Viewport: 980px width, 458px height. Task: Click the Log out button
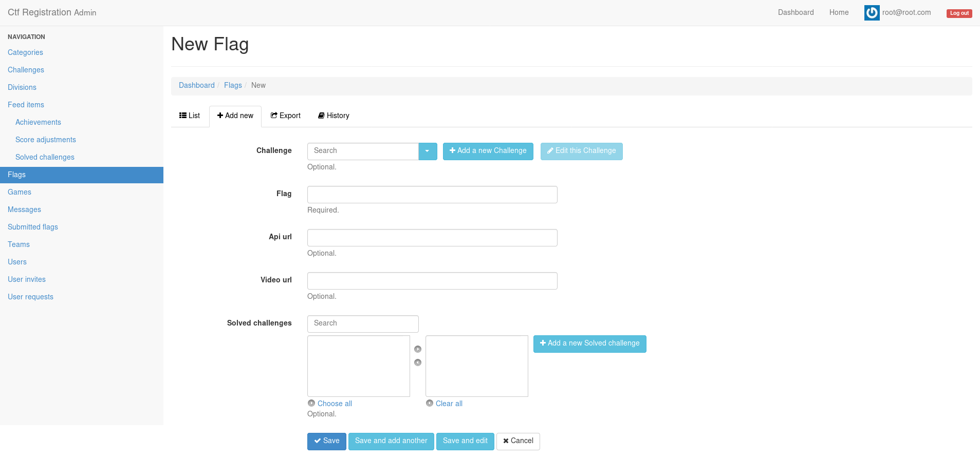pos(959,13)
